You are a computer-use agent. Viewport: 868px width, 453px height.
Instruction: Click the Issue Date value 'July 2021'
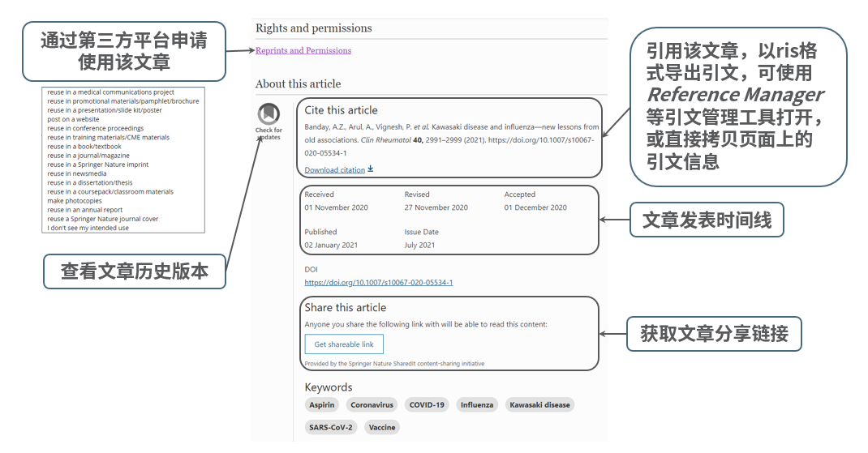419,245
